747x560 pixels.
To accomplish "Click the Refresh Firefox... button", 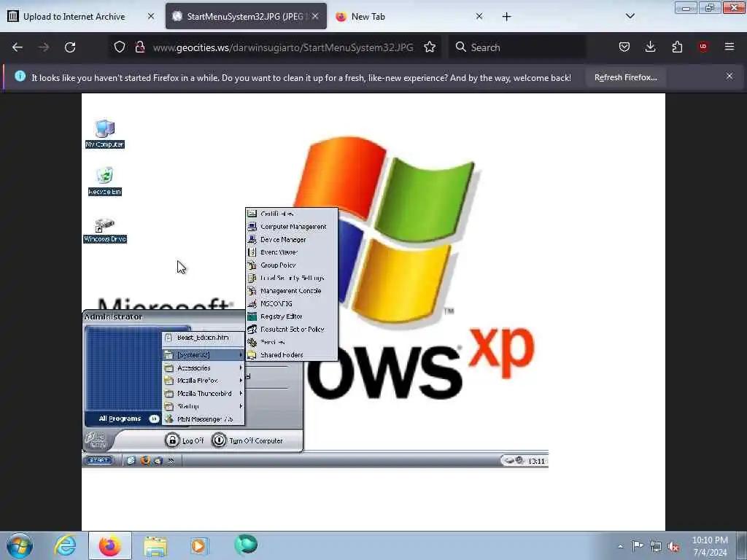I will tap(625, 77).
